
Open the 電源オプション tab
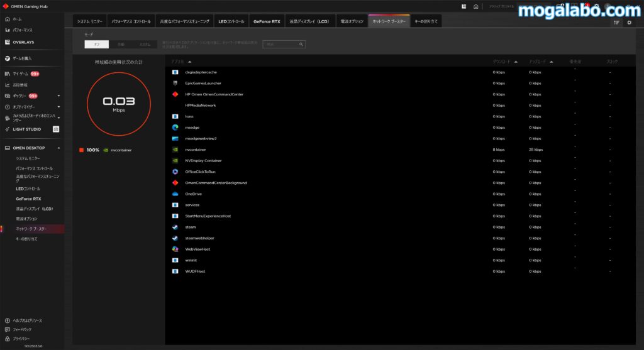[352, 21]
